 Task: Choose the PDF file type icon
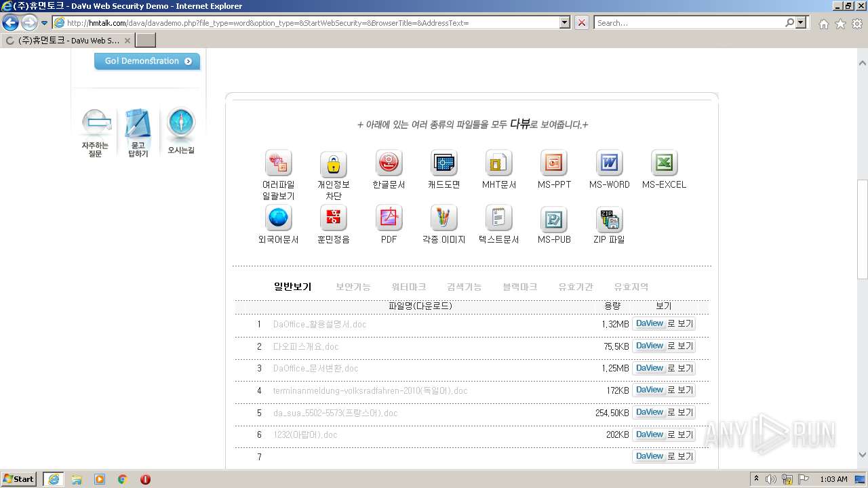pyautogui.click(x=389, y=218)
